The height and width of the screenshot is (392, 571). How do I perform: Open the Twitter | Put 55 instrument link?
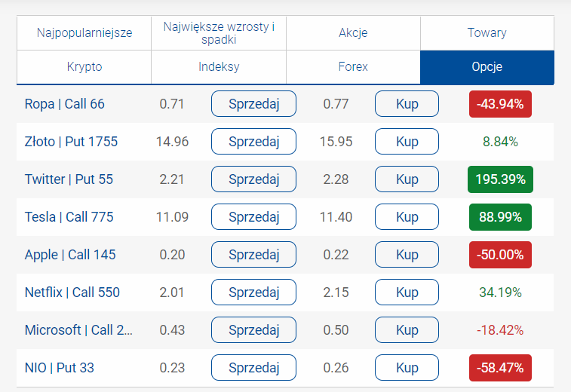click(x=69, y=179)
